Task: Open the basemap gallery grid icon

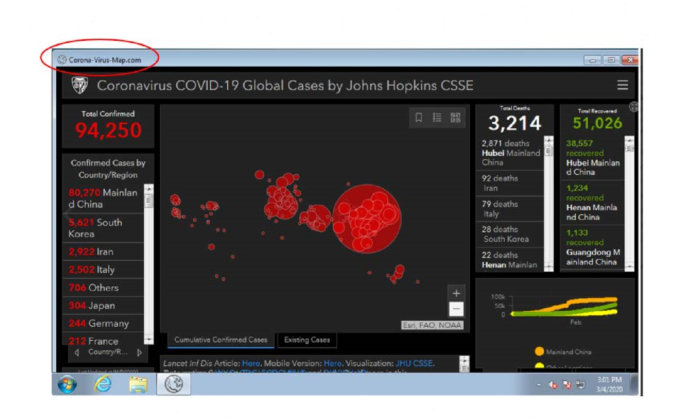Action: (455, 118)
